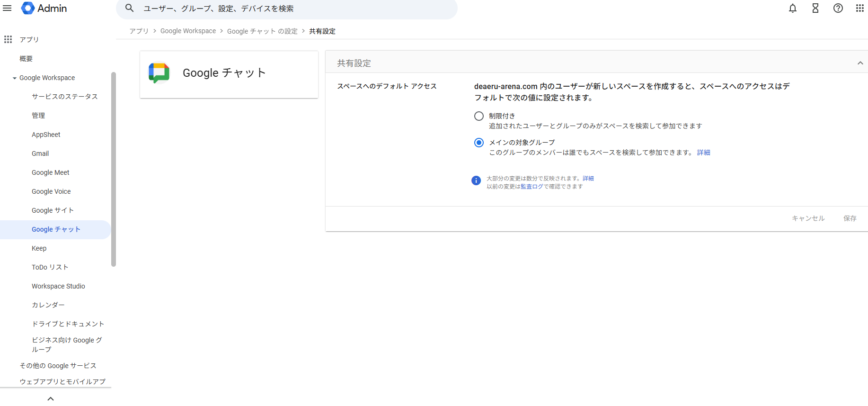This screenshot has width=868, height=406.
Task: Select ToDo リスト in the sidebar
Action: click(50, 267)
